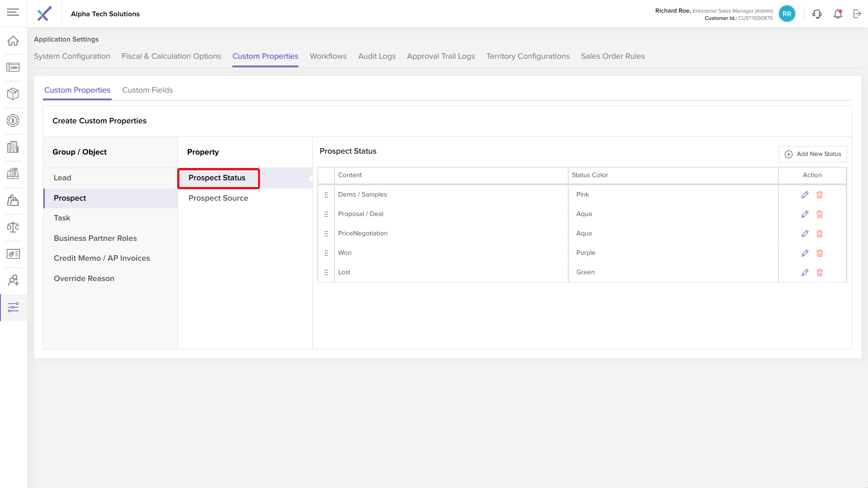Grab drag handle for PriceNegotiation row
This screenshot has width=868, height=488.
click(x=326, y=234)
